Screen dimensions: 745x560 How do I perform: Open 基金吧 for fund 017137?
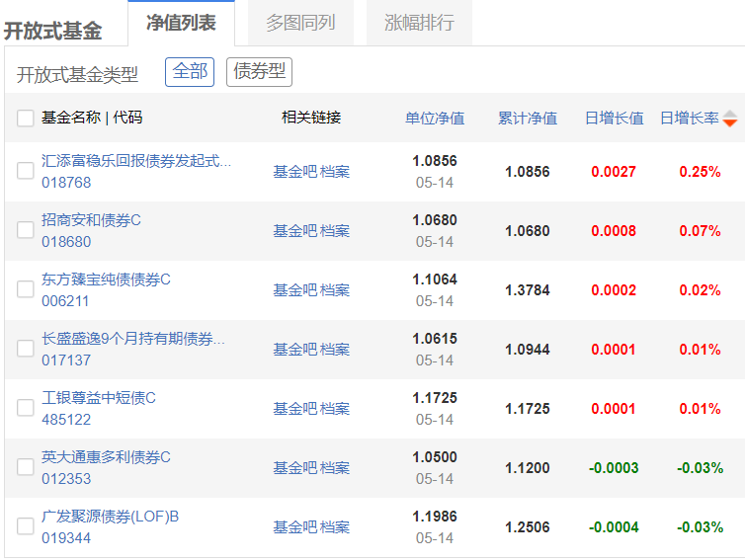coord(295,350)
